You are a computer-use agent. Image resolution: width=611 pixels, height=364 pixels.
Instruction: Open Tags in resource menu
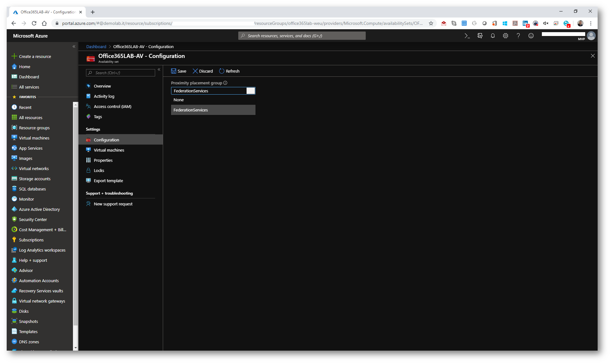(x=98, y=117)
